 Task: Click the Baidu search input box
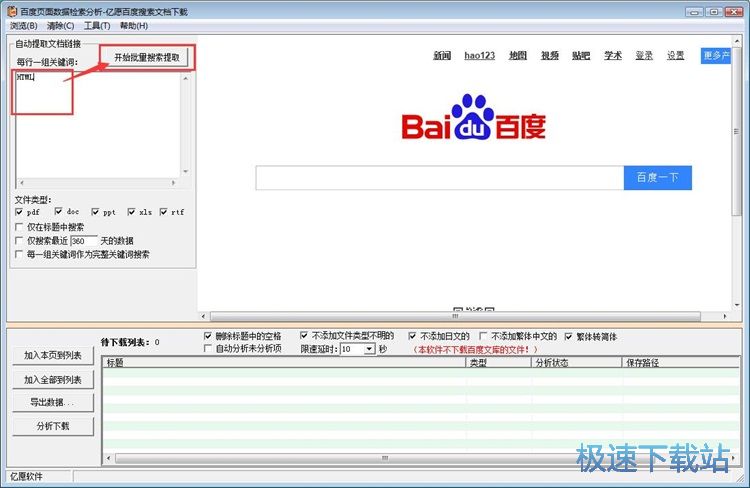click(x=440, y=178)
